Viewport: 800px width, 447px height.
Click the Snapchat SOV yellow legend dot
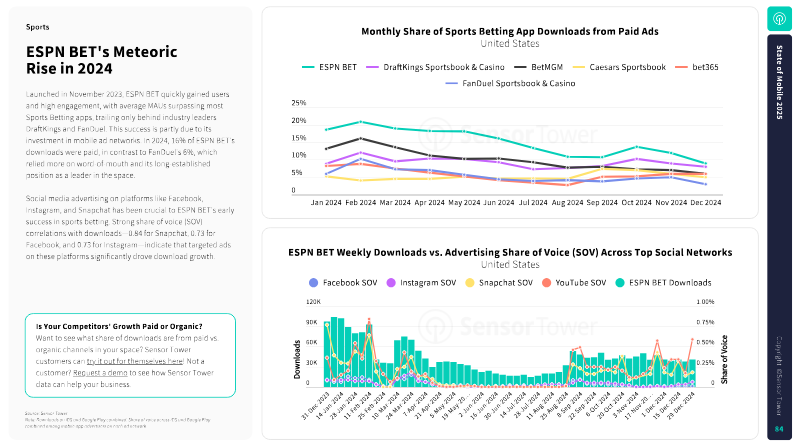pos(469,283)
